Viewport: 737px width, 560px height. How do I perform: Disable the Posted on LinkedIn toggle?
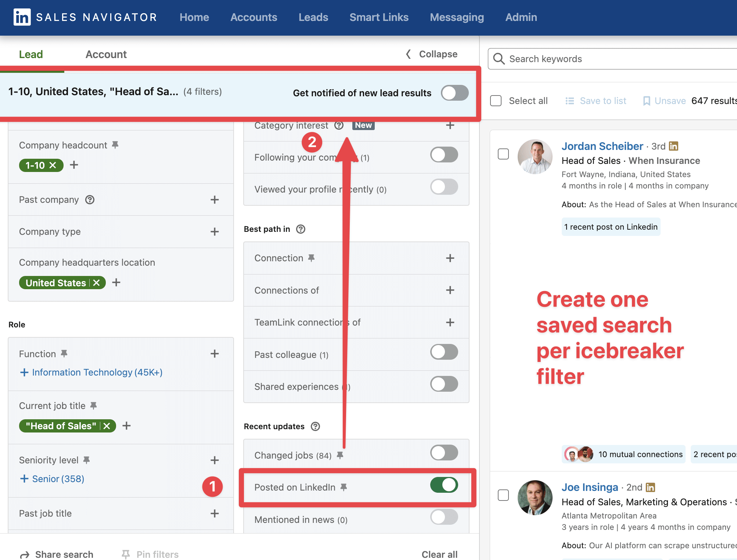[x=444, y=485]
